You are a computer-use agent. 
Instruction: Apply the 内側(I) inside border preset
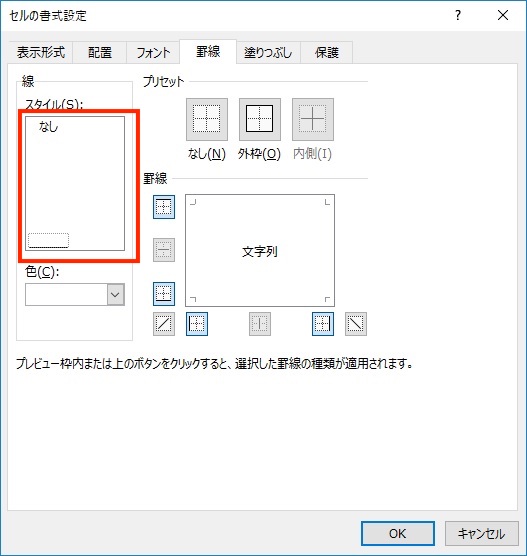312,119
